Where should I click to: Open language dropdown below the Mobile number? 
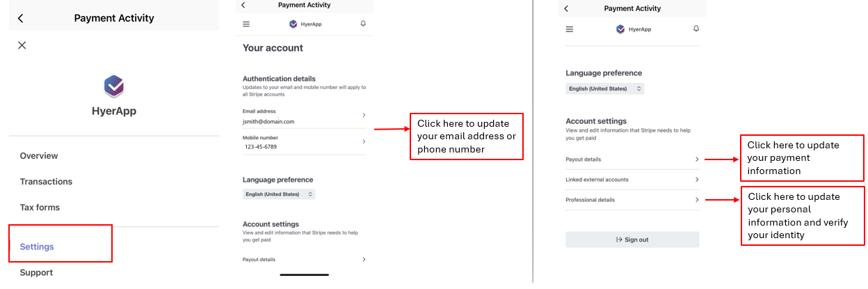pyautogui.click(x=279, y=194)
